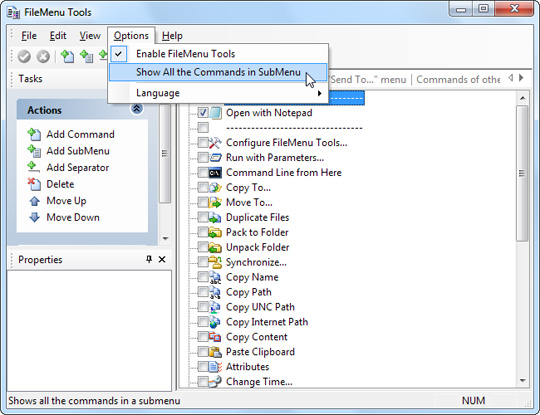Collapse the Actions section with the chevron button
Image resolution: width=540 pixels, height=415 pixels.
pyautogui.click(x=137, y=109)
